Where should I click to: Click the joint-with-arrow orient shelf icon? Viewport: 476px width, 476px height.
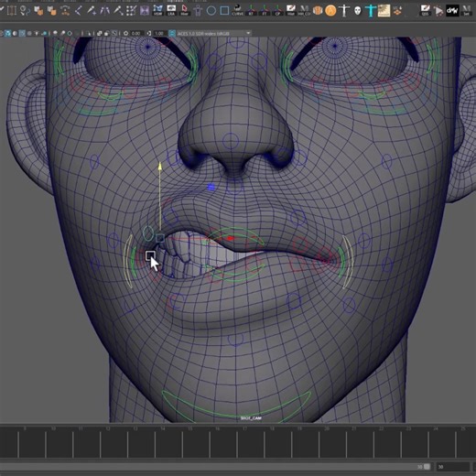(118, 11)
